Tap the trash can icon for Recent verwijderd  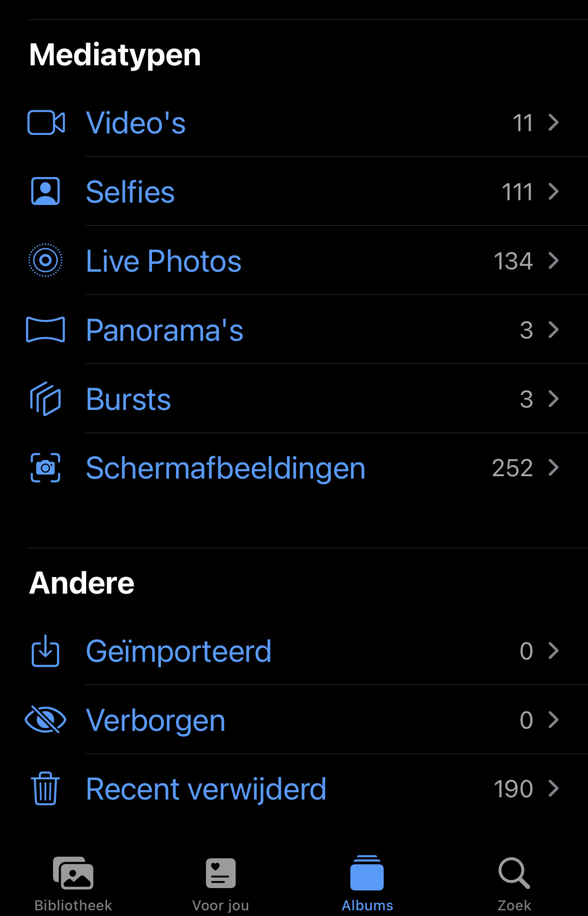click(45, 789)
